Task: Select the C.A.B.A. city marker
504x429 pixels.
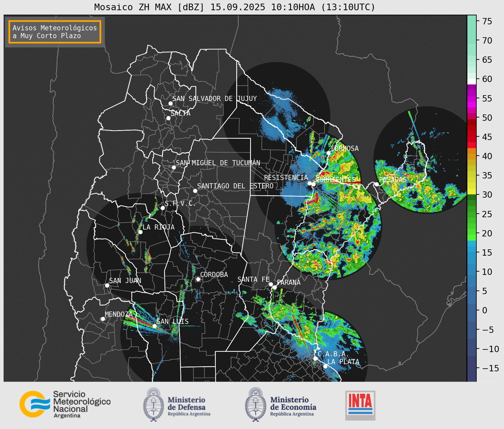Action: tap(316, 358)
